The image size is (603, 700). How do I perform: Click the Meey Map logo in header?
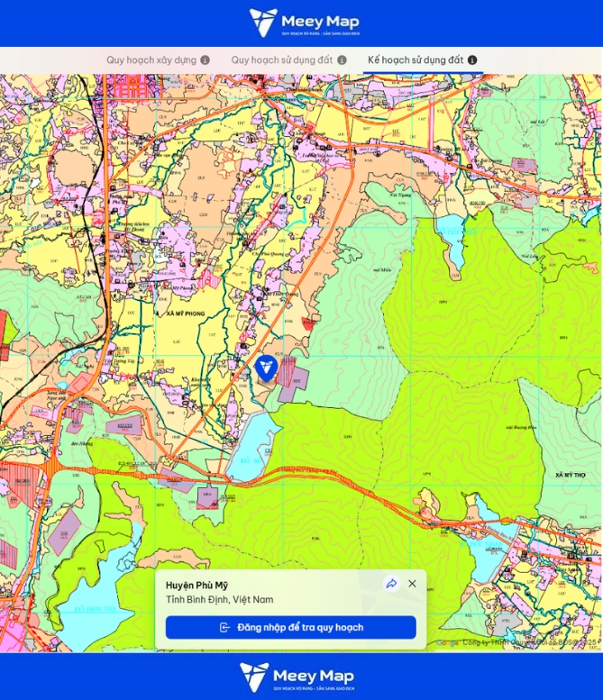coord(301,23)
